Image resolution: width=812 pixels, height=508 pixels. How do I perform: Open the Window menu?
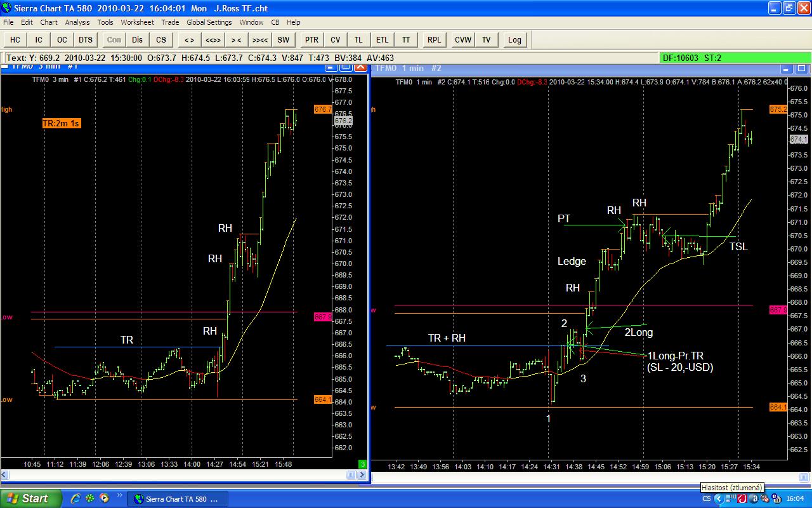(x=251, y=22)
